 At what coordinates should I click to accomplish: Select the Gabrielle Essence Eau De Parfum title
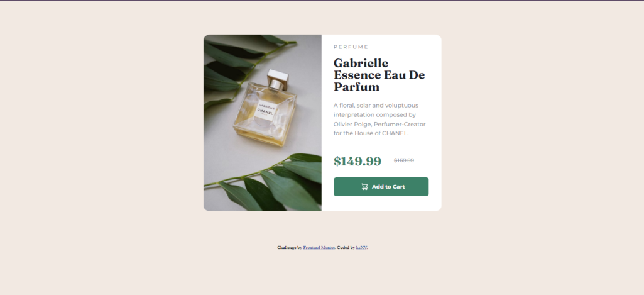point(379,75)
